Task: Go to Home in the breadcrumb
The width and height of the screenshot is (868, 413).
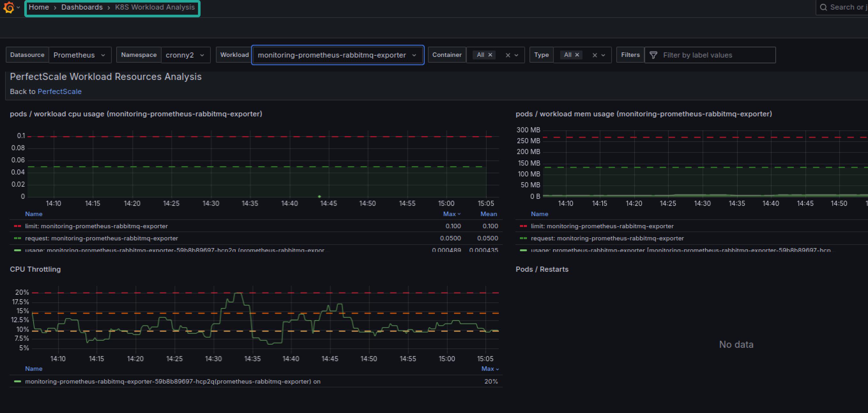Action: (x=39, y=7)
